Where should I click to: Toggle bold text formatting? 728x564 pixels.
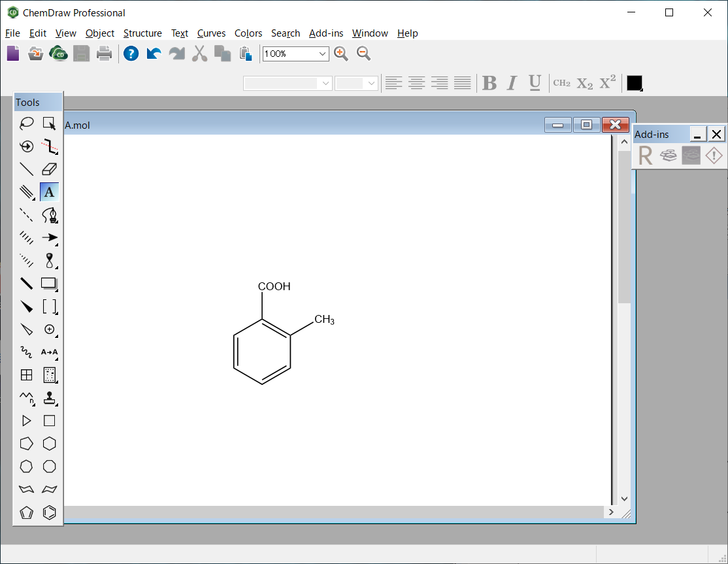click(x=489, y=83)
